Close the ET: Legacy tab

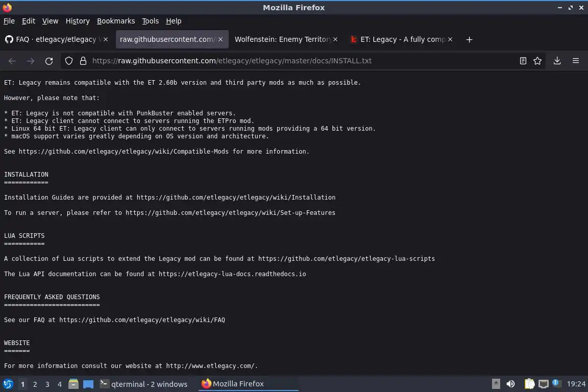pos(450,39)
